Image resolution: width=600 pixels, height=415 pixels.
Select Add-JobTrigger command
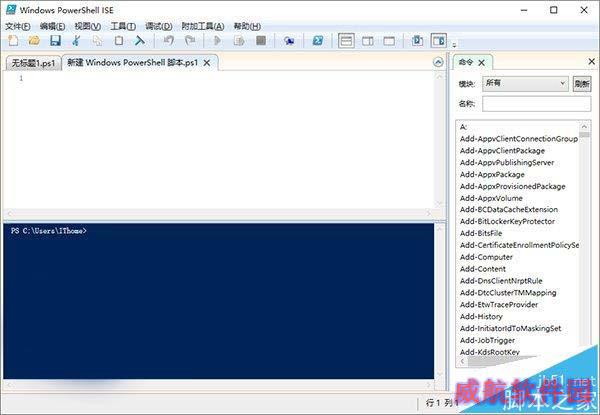pyautogui.click(x=487, y=340)
